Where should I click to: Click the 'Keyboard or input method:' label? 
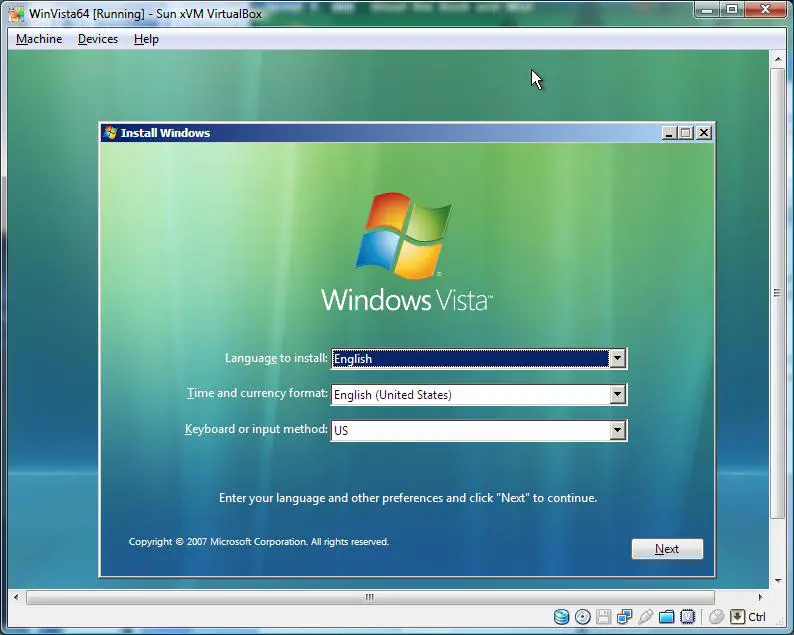256,429
